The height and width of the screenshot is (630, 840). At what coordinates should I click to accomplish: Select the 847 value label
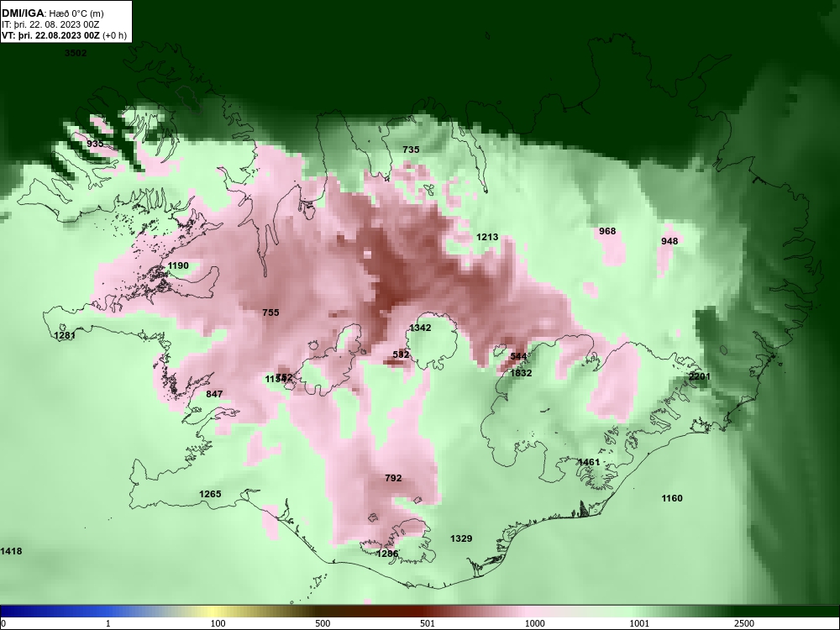pos(214,394)
